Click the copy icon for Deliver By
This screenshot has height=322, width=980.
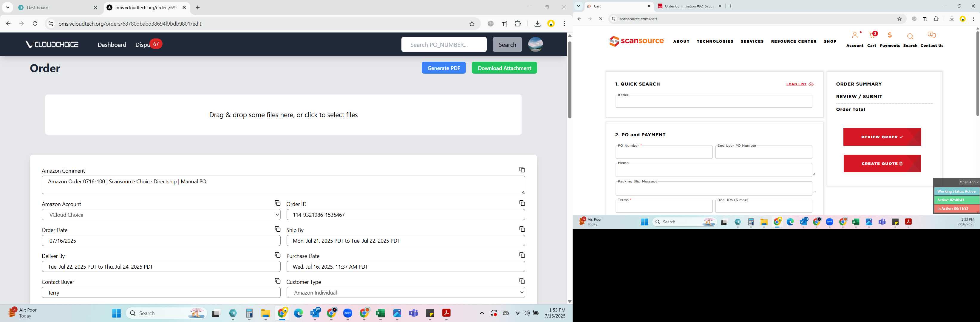coord(277,255)
